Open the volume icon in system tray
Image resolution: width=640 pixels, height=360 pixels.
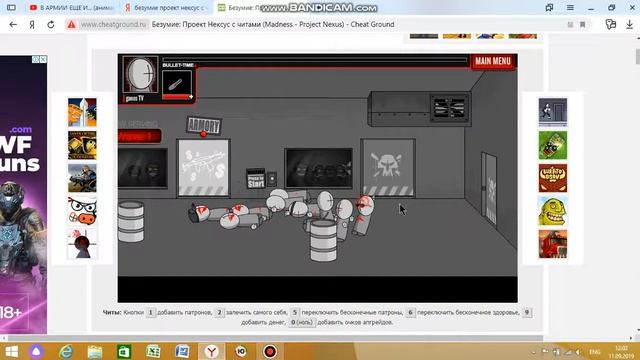click(x=578, y=352)
